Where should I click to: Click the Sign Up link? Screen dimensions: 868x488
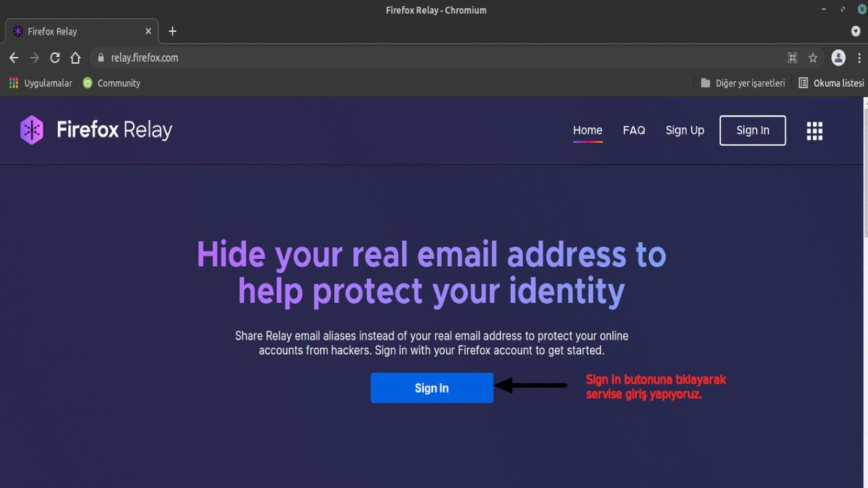[685, 130]
